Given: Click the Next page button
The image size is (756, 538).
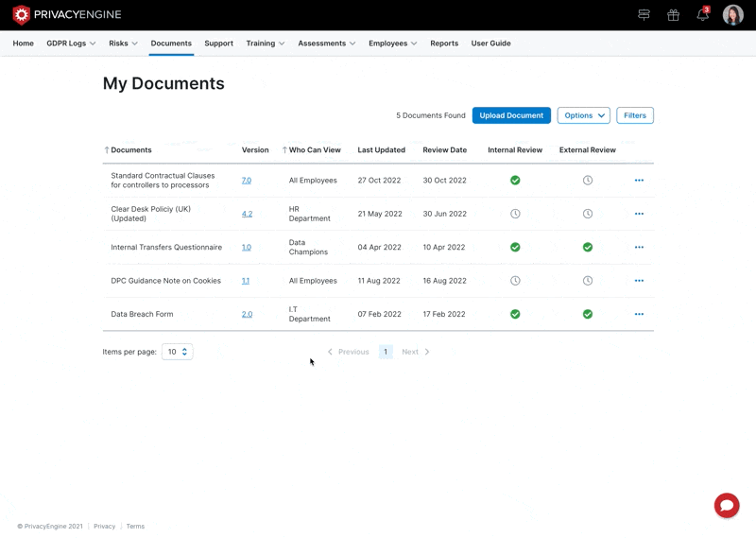Looking at the screenshot, I should 416,352.
